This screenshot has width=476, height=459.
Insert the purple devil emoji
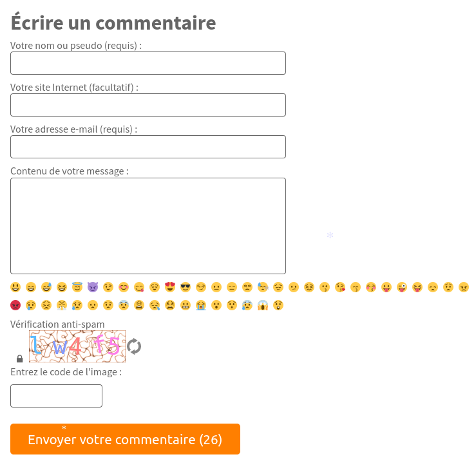pyautogui.click(x=93, y=287)
